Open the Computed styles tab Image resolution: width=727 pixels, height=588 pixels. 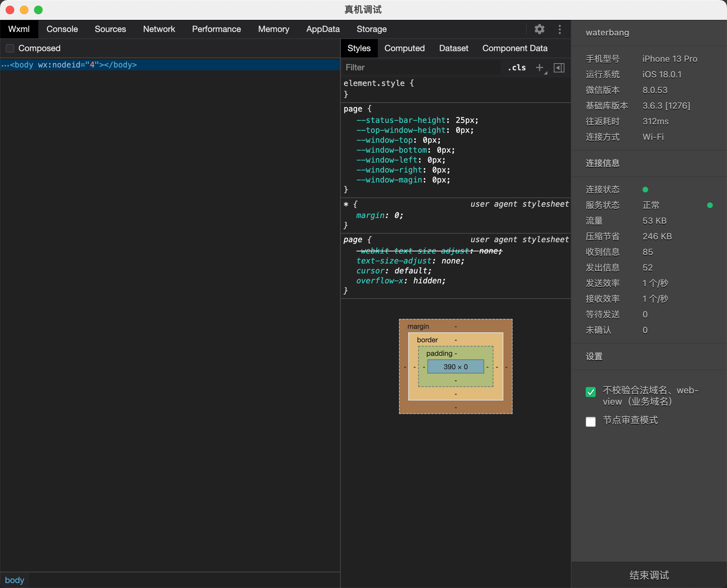(404, 48)
